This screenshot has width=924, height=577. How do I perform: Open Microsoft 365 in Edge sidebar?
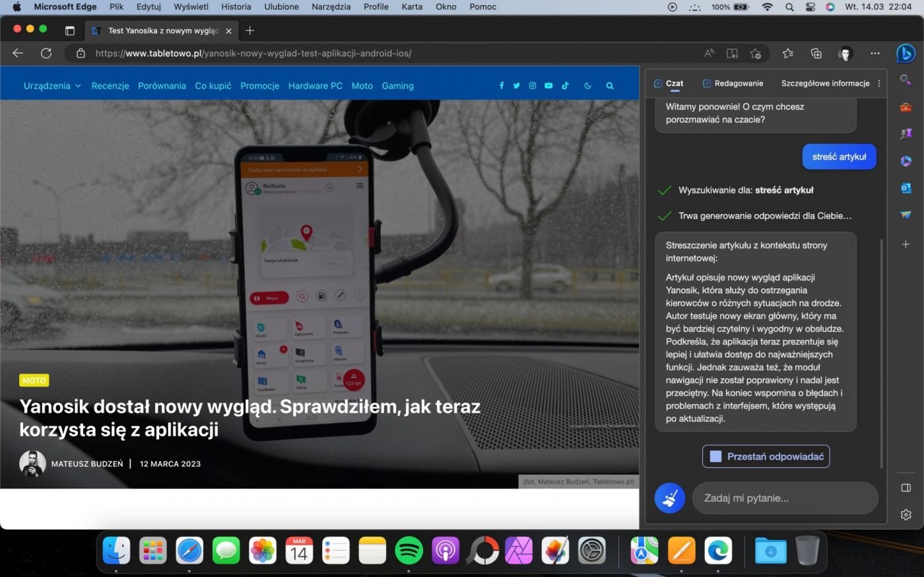(x=906, y=161)
